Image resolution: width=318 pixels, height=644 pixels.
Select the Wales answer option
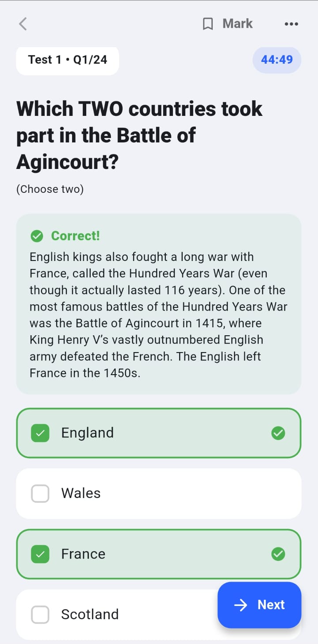[x=158, y=493]
